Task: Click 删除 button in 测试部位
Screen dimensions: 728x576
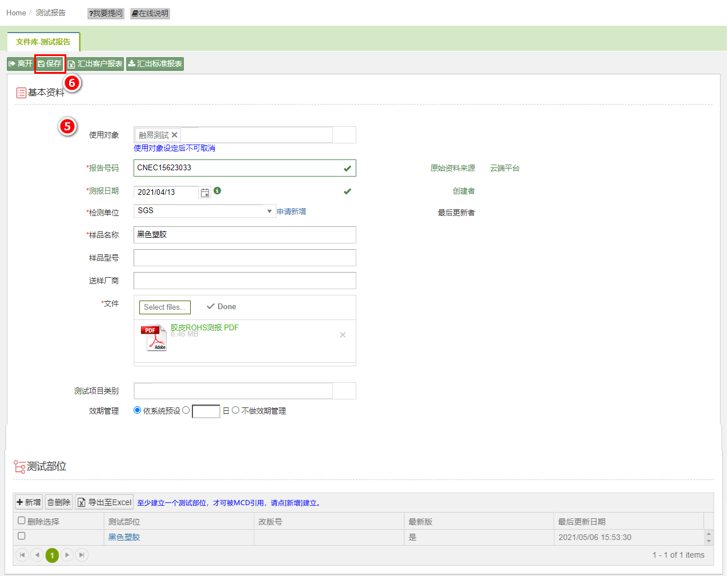Action: (59, 502)
